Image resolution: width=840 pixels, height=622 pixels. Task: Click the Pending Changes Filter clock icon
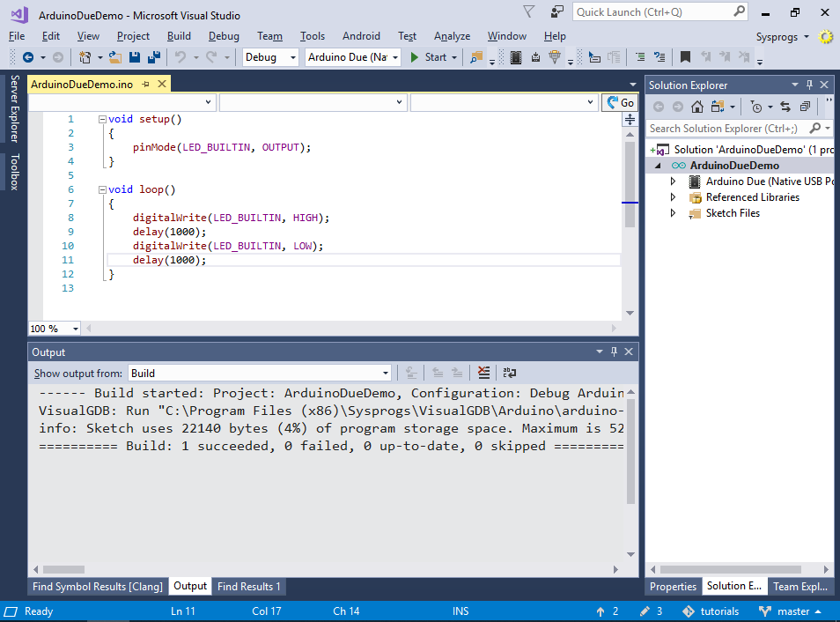(x=755, y=107)
